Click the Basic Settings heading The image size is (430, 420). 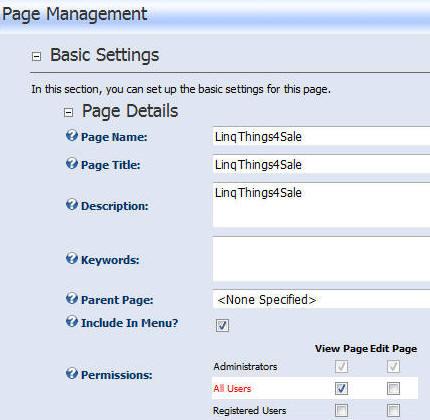[x=104, y=55]
